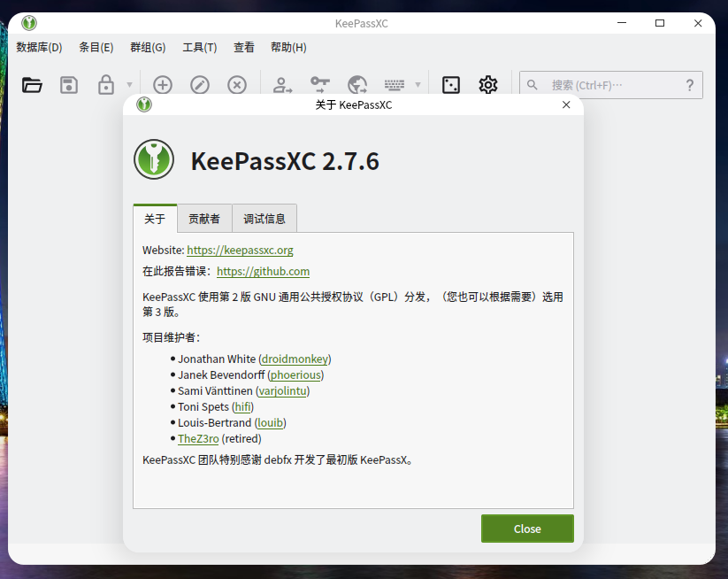Expand Auto-Type dropdown arrow
Image resolution: width=728 pixels, height=579 pixels.
(418, 85)
